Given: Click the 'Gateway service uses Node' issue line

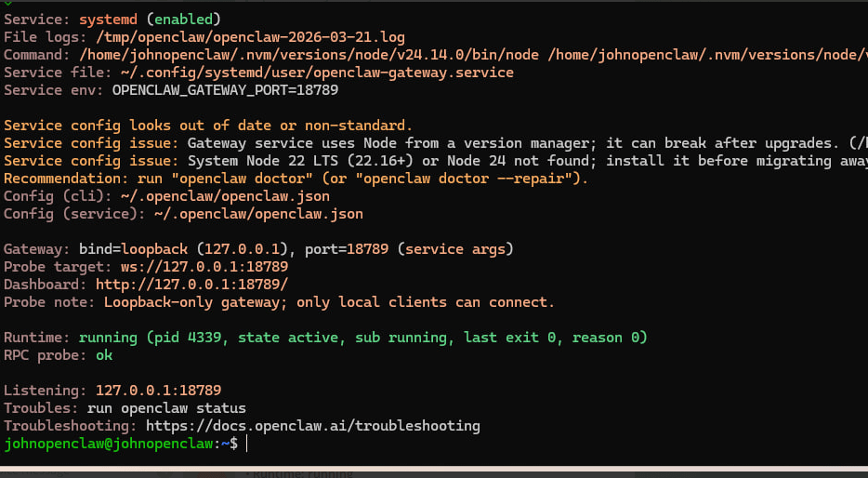Looking at the screenshot, I should point(436,143).
